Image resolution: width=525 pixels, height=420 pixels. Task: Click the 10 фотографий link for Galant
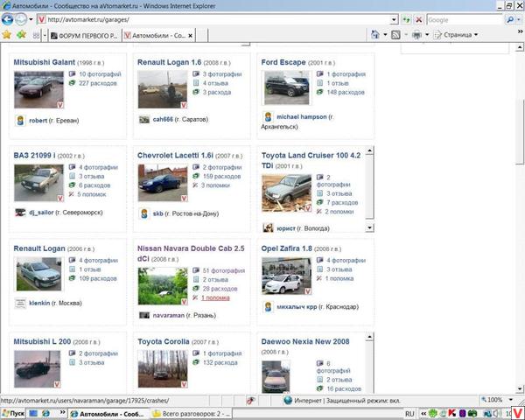pos(100,74)
